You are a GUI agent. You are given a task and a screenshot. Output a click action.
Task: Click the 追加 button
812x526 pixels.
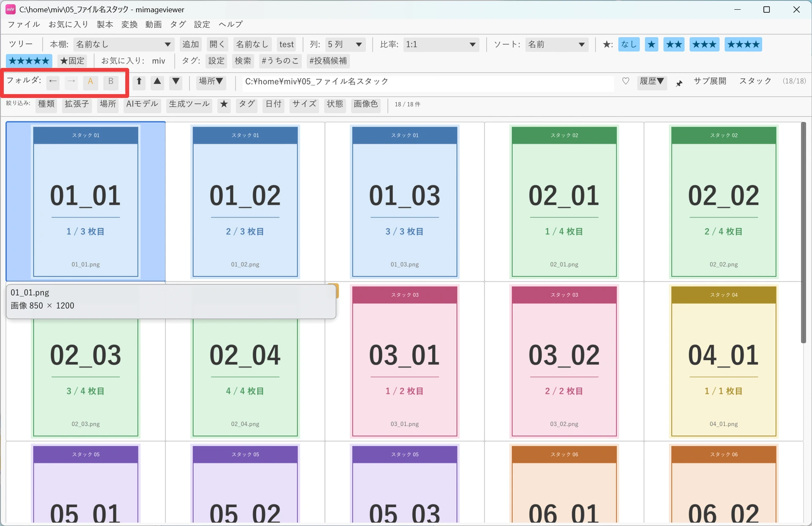[x=190, y=44]
